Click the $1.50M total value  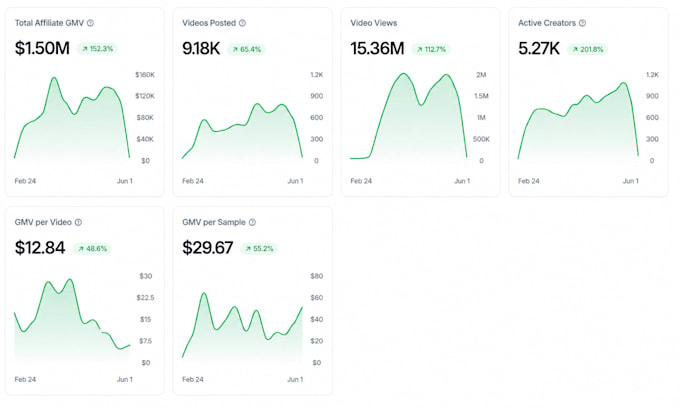(42, 48)
